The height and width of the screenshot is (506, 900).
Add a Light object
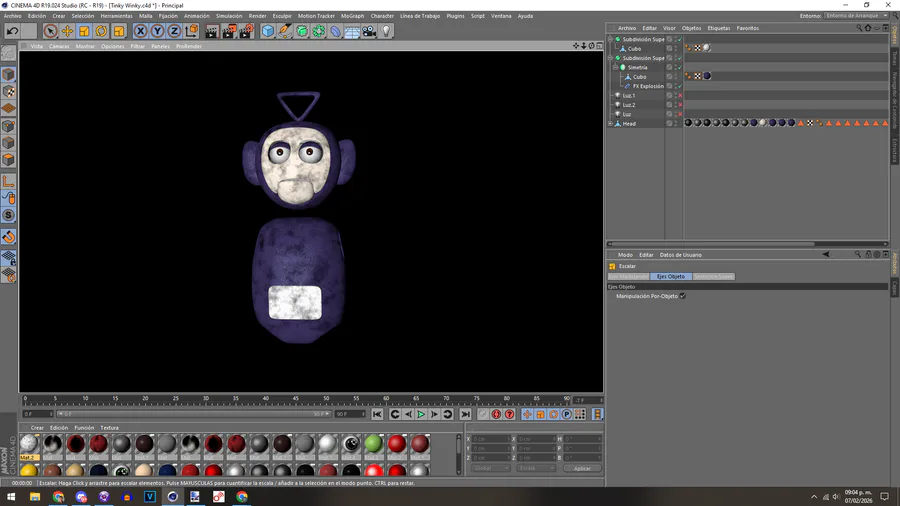tap(386, 31)
